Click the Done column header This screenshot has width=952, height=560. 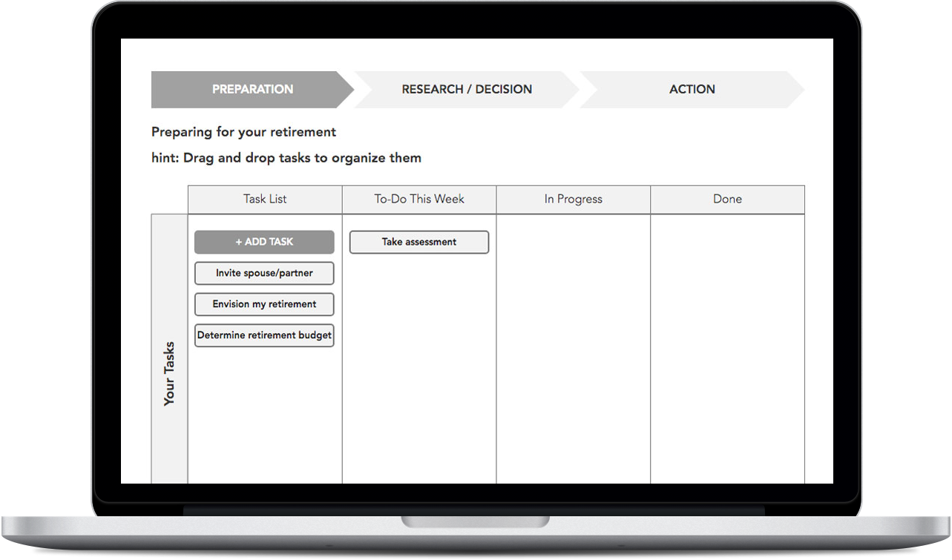727,199
